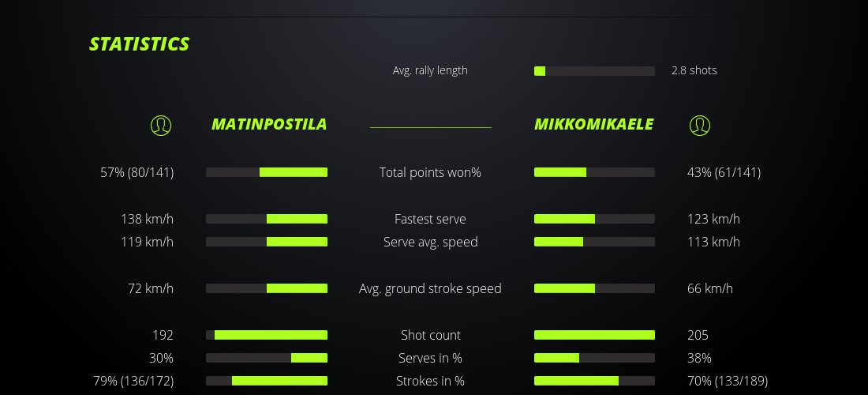Screen dimensions: 868x395
Task: Click the Shot count label
Action: point(430,335)
